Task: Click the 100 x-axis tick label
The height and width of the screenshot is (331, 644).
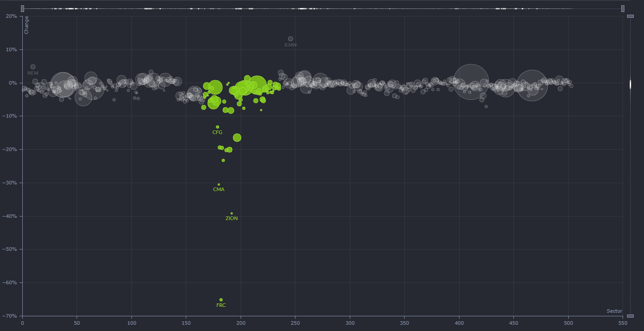Action: coord(131,322)
